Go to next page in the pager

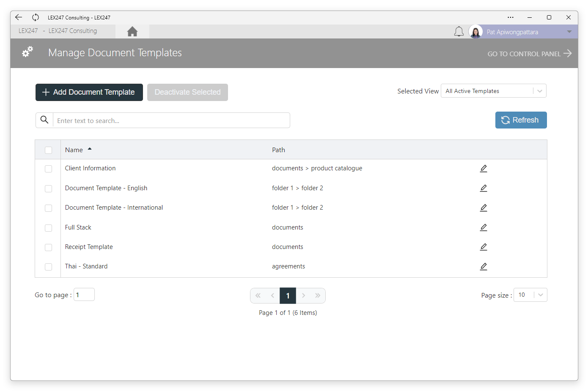(x=303, y=295)
